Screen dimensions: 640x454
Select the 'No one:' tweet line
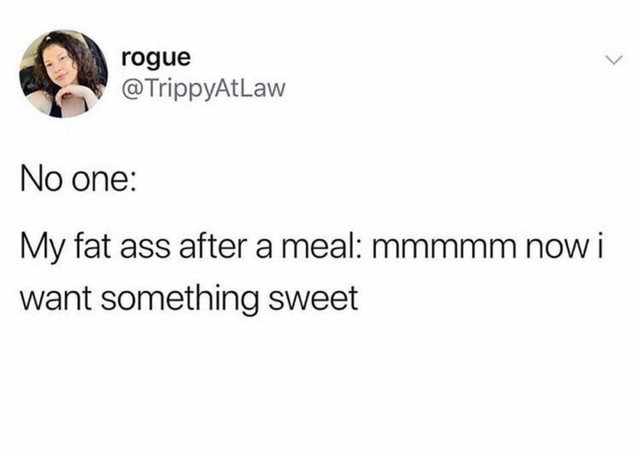tap(78, 180)
